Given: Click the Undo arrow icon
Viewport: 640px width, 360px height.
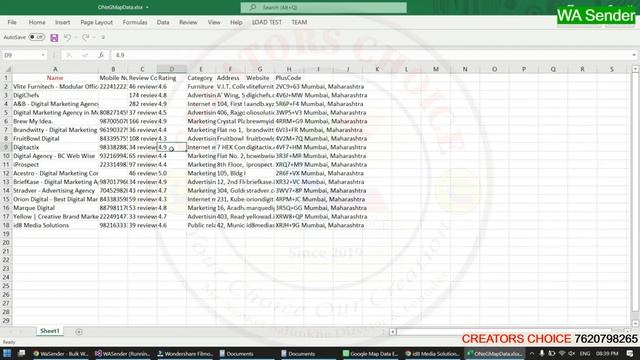Looking at the screenshot, I should click(x=67, y=38).
